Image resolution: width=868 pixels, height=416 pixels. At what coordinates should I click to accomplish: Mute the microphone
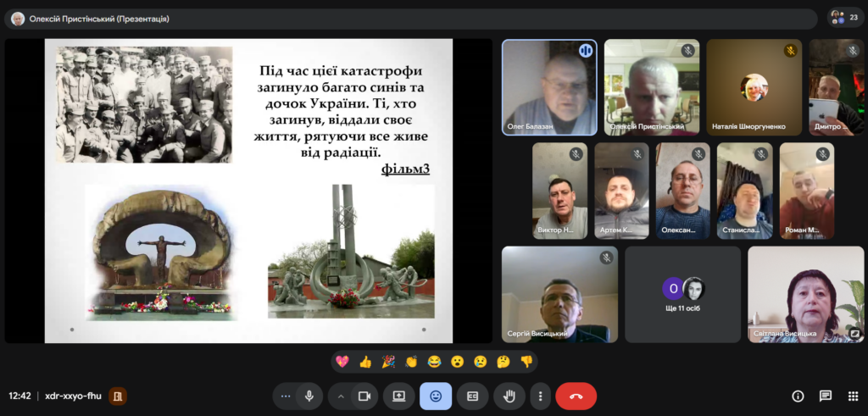tap(309, 396)
